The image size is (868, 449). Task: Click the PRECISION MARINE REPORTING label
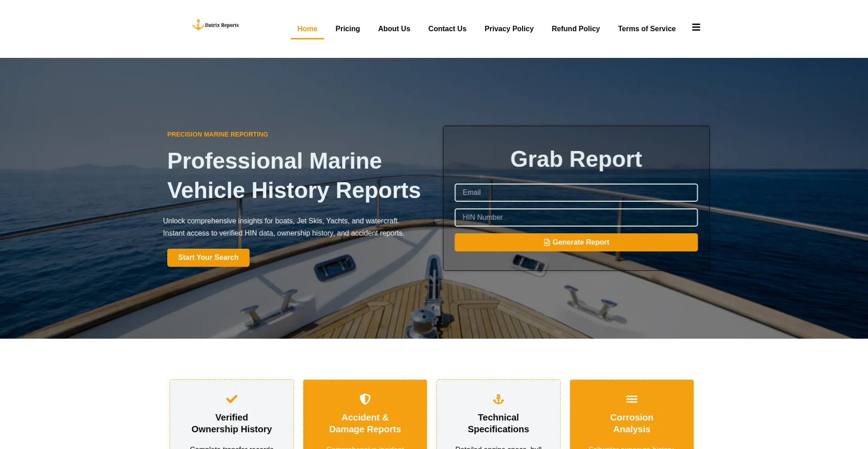(x=217, y=134)
